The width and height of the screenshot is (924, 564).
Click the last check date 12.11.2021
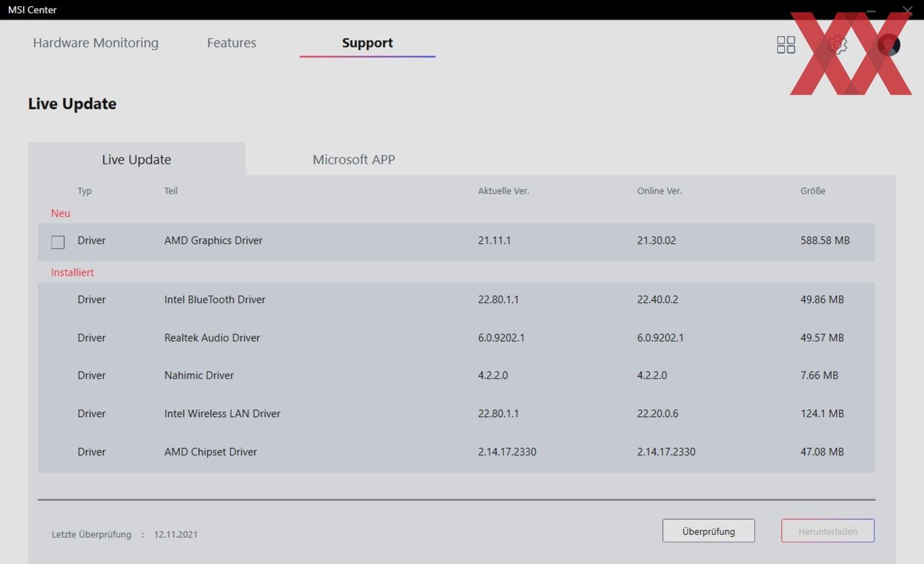(x=176, y=534)
